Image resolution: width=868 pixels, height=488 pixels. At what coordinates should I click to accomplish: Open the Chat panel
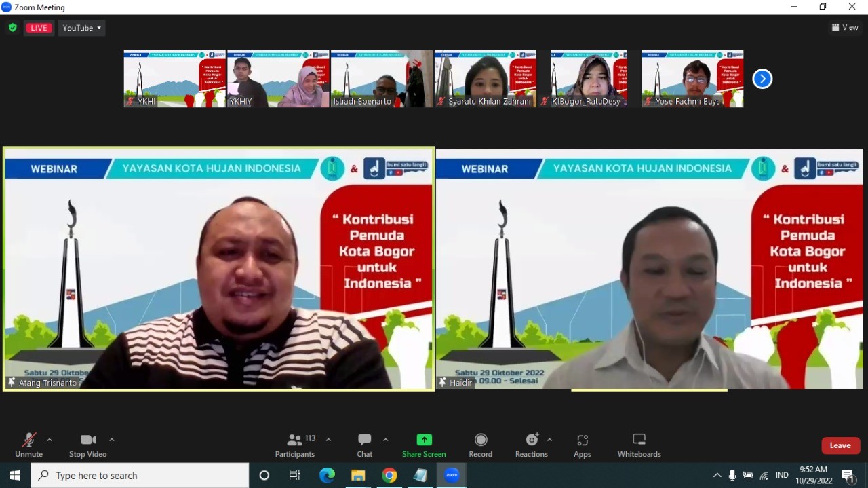click(365, 445)
